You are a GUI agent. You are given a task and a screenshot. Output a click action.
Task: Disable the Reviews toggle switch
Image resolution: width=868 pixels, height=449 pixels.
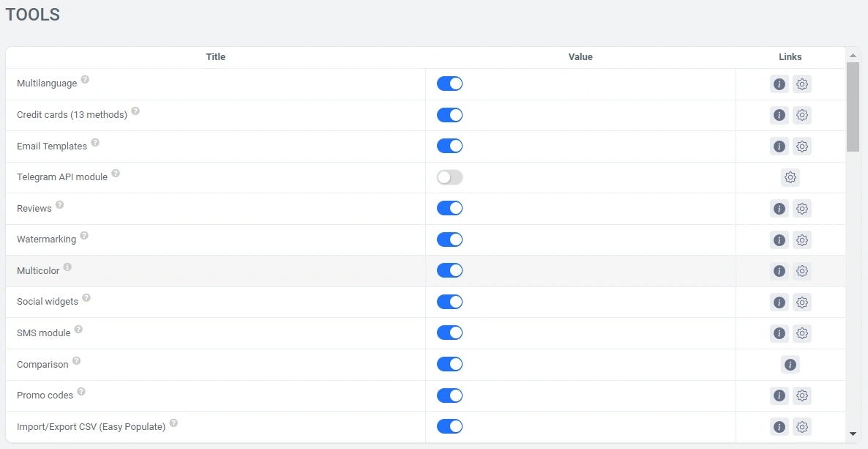coord(449,208)
